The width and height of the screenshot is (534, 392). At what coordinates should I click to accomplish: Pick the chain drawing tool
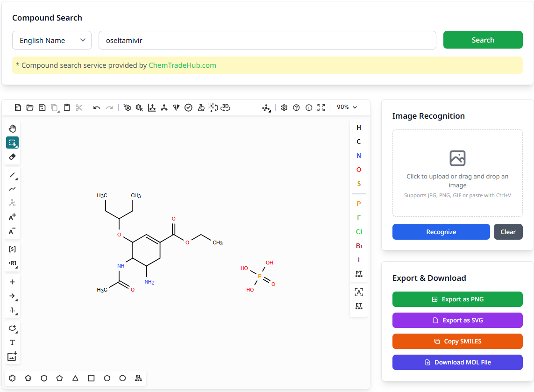point(12,189)
